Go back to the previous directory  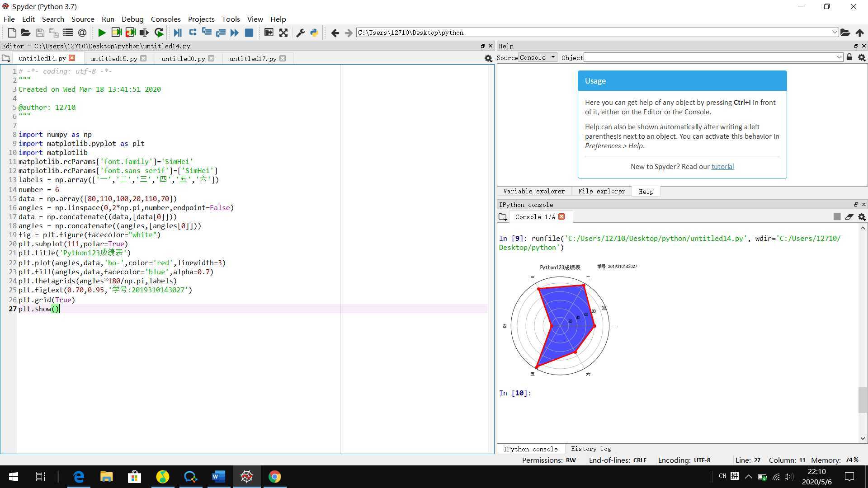[x=335, y=33]
